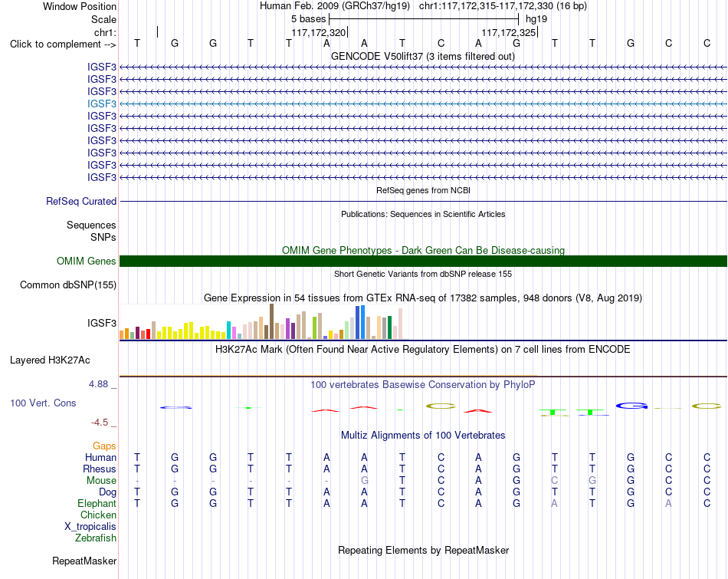Click the faded C mismatch in Mouse row
The image size is (728, 579).
[x=554, y=481]
